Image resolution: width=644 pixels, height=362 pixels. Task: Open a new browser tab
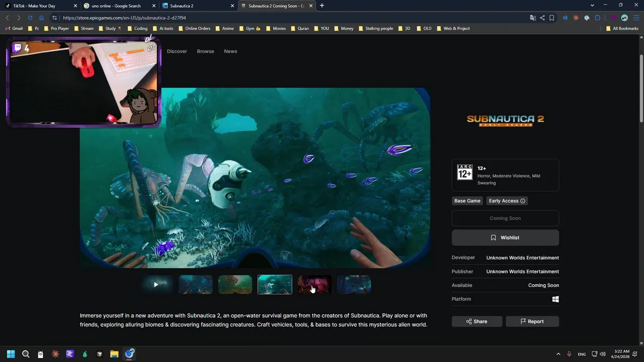tap(322, 6)
